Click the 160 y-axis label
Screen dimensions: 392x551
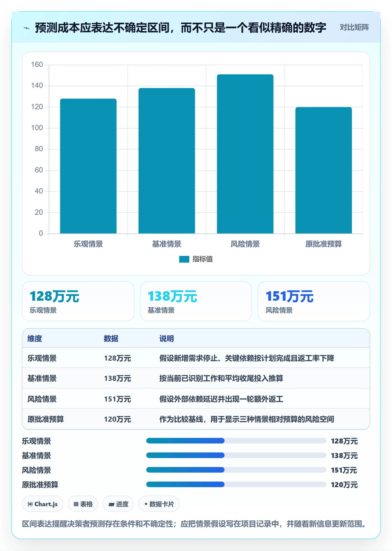[37, 65]
